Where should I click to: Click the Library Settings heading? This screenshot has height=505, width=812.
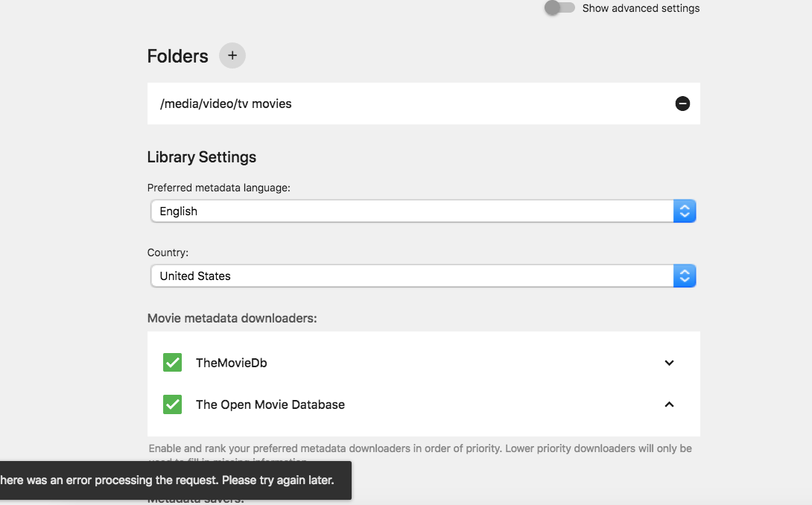202,157
